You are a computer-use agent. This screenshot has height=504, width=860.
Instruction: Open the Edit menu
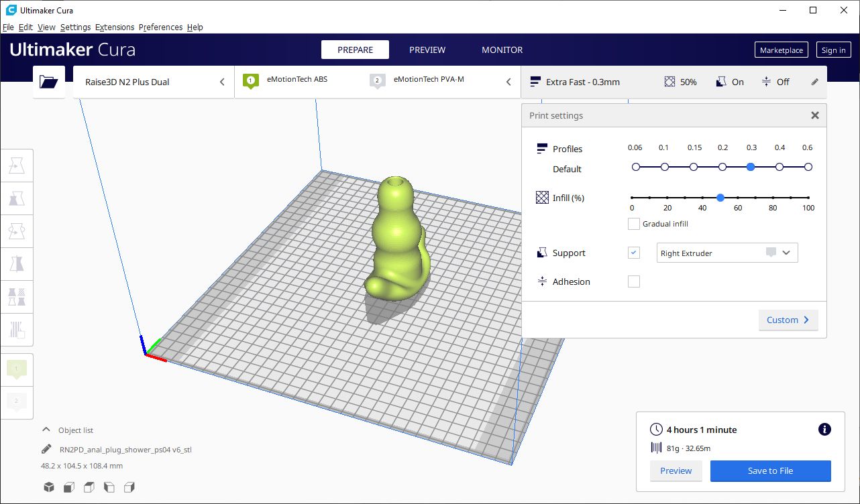click(25, 27)
